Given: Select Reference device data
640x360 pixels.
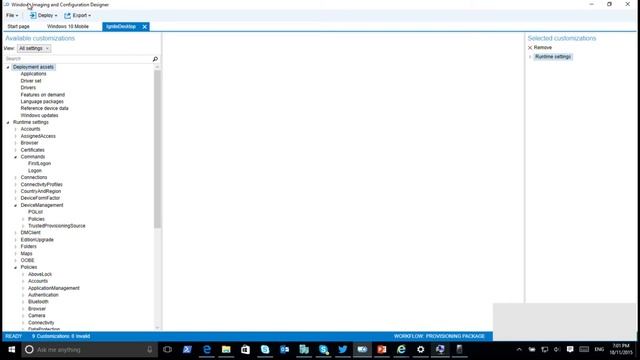Looking at the screenshot, I should [44, 109].
